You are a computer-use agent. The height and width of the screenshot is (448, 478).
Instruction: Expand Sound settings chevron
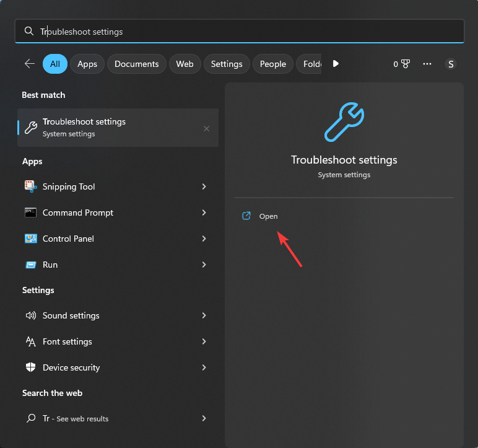204,315
